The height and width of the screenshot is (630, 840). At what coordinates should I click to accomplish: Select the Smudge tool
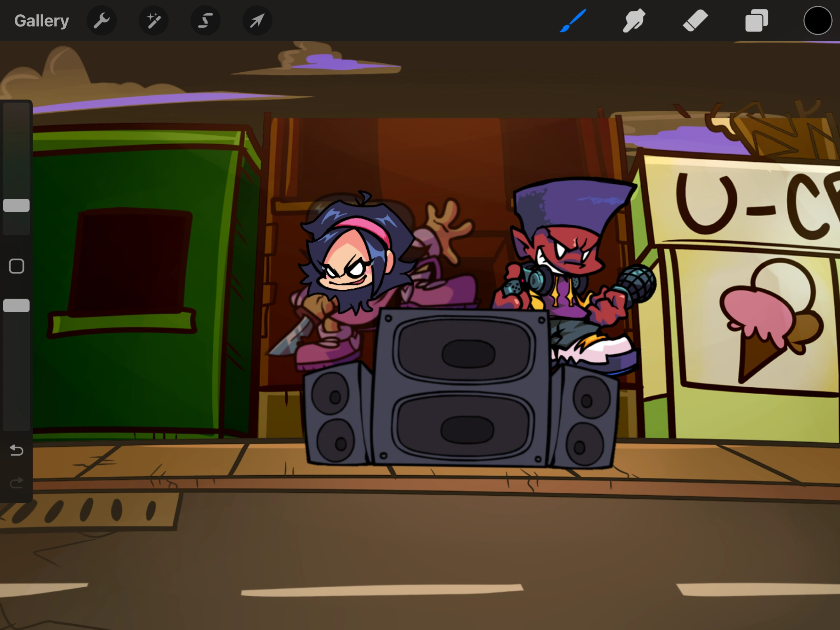[634, 21]
